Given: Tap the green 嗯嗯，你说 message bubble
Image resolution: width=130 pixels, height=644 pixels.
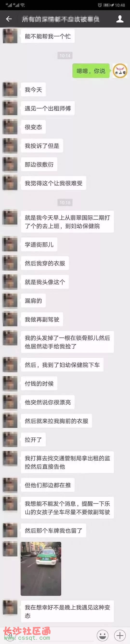Looking at the screenshot, I should coord(91,71).
